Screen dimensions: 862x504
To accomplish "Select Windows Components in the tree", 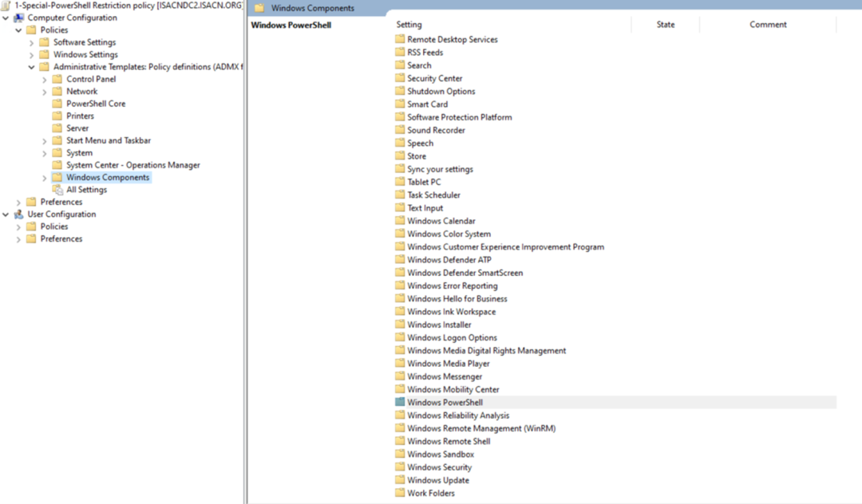I will [108, 177].
